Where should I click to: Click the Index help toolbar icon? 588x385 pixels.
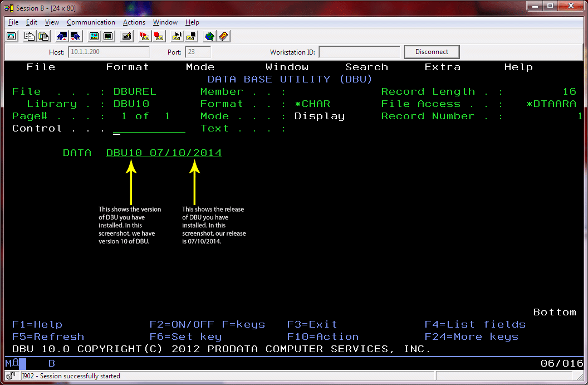(222, 36)
